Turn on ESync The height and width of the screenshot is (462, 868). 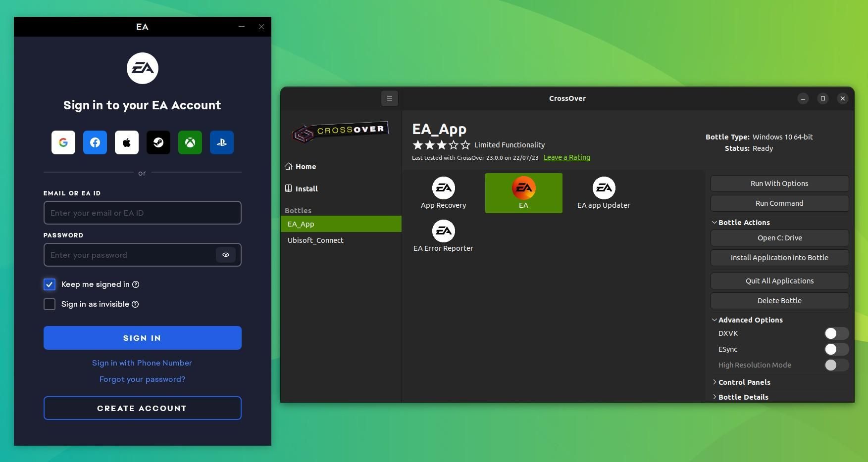tap(836, 349)
